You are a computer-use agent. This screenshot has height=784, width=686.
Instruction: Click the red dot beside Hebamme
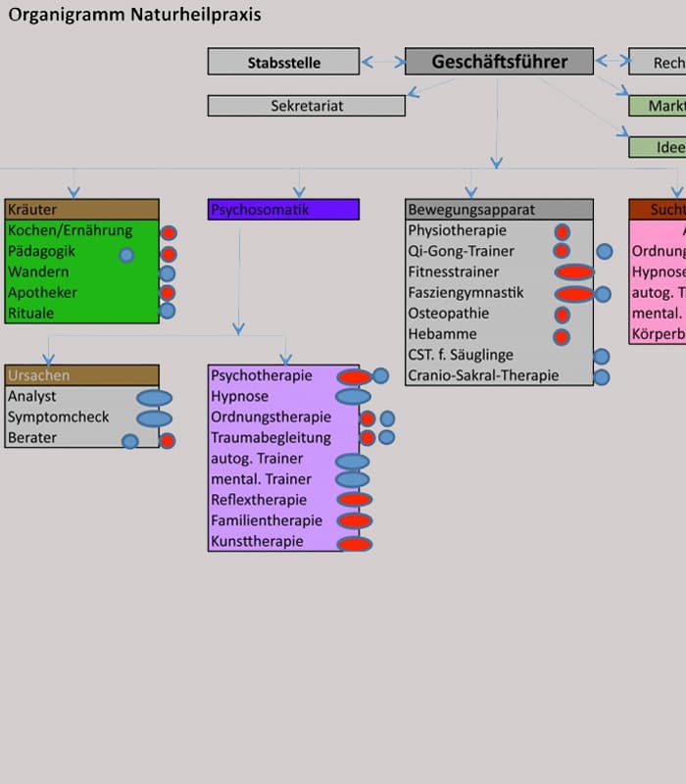[x=562, y=336]
